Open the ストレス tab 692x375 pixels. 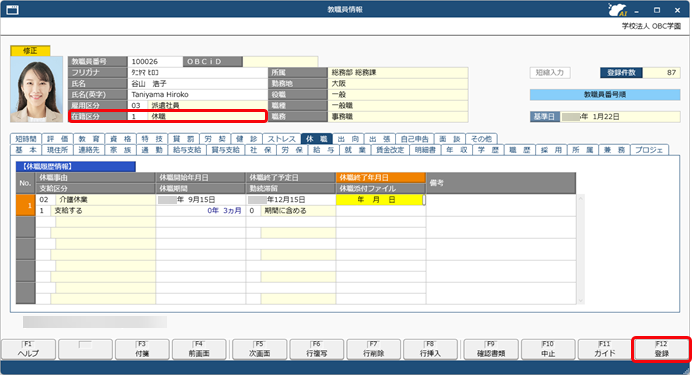(282, 139)
